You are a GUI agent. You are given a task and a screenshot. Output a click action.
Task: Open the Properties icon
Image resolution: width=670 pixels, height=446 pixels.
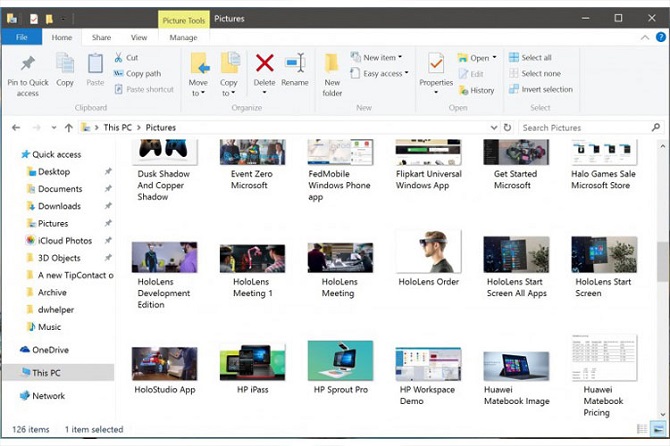436,64
